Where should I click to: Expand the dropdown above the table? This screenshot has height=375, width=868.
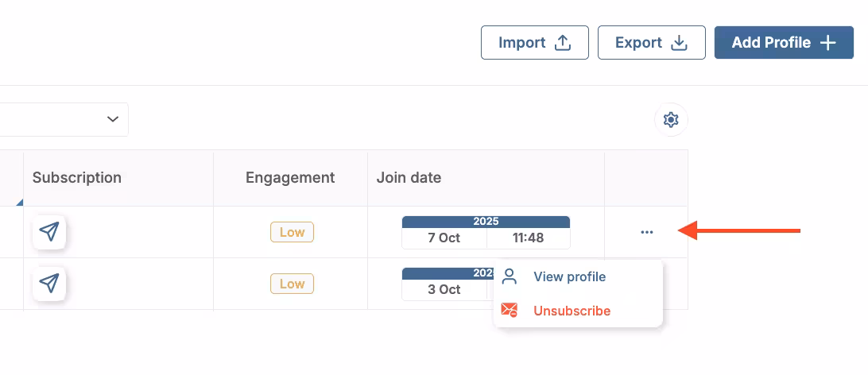tap(112, 119)
